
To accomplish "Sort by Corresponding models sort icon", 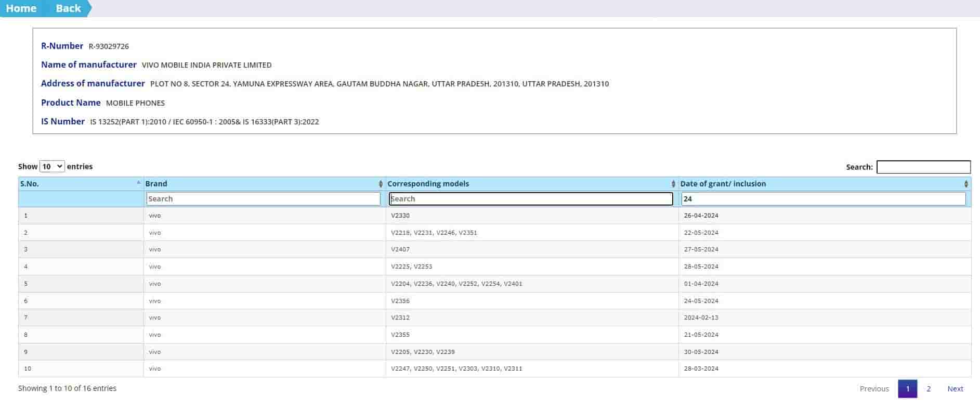I will (673, 184).
